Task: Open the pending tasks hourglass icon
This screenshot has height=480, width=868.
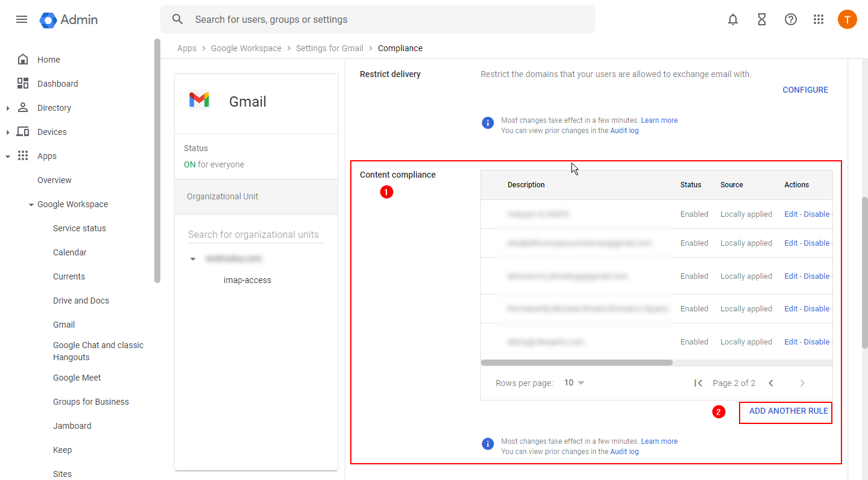Action: pos(762,19)
